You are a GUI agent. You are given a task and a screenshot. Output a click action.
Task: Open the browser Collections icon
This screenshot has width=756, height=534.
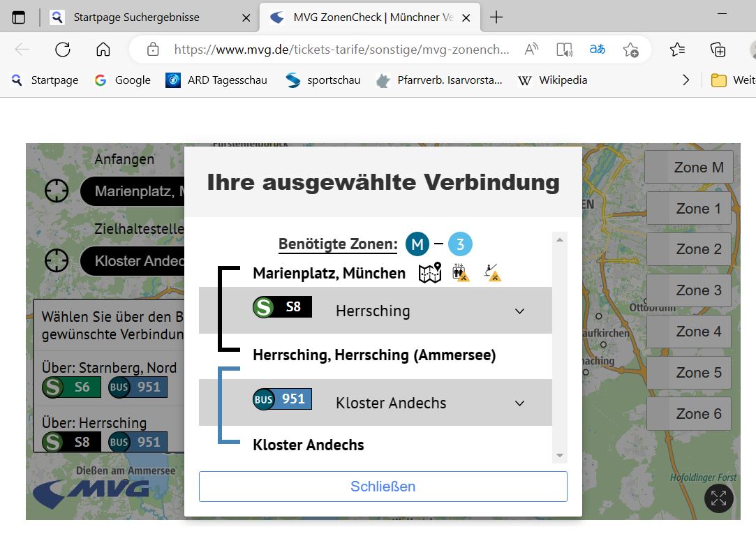pyautogui.click(x=718, y=50)
